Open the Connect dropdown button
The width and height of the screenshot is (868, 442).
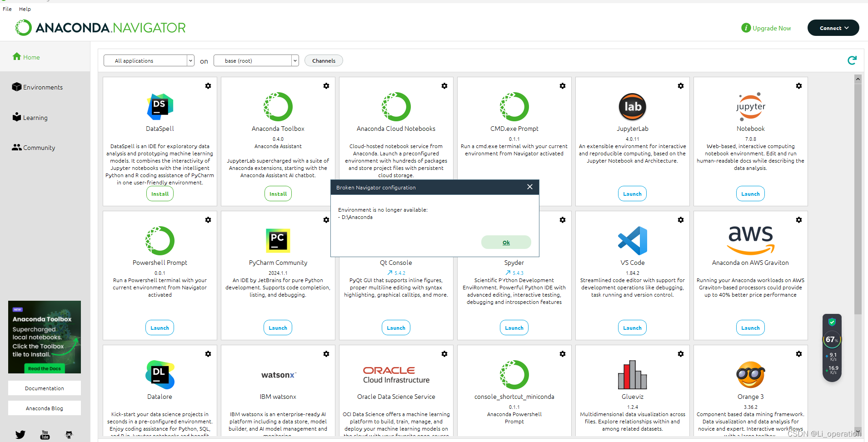pos(833,28)
